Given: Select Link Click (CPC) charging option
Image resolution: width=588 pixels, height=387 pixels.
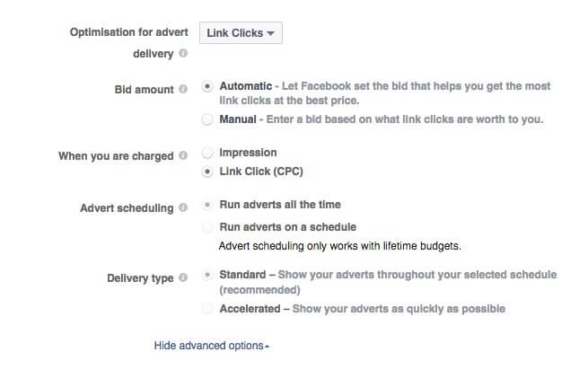Looking at the screenshot, I should [x=208, y=171].
